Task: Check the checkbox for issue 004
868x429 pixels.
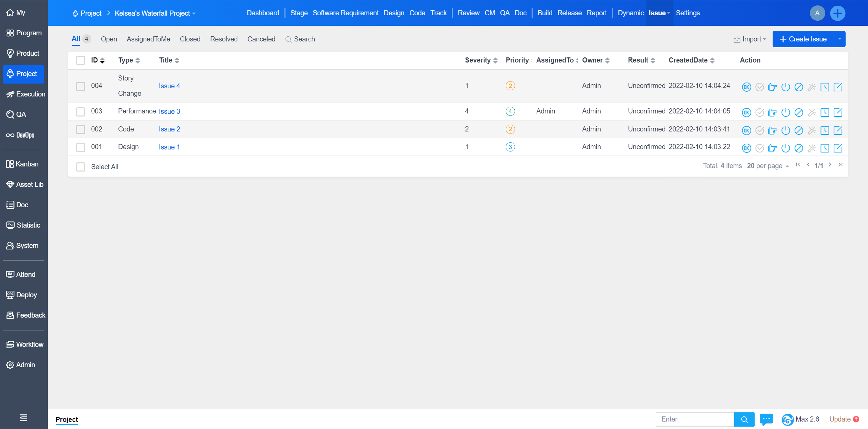Action: pyautogui.click(x=80, y=86)
